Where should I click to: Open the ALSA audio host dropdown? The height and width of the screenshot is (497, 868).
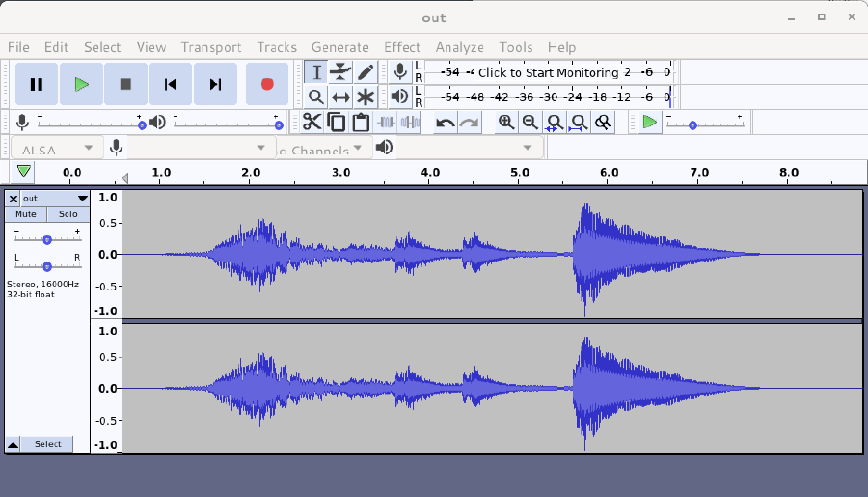[x=57, y=148]
